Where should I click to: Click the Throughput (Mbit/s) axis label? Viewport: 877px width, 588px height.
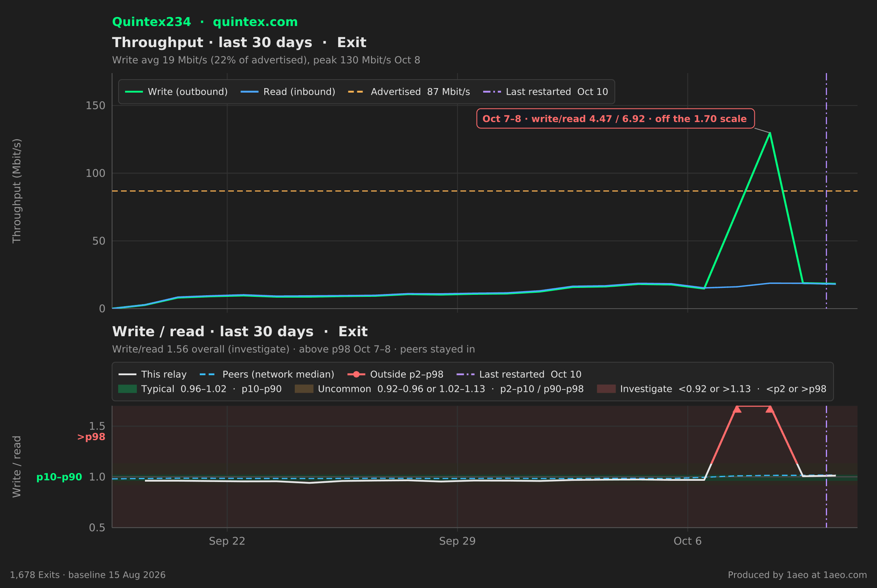[x=17, y=191]
